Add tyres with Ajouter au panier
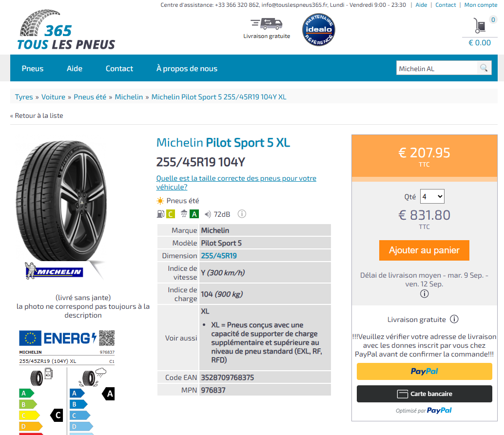 pyautogui.click(x=424, y=250)
